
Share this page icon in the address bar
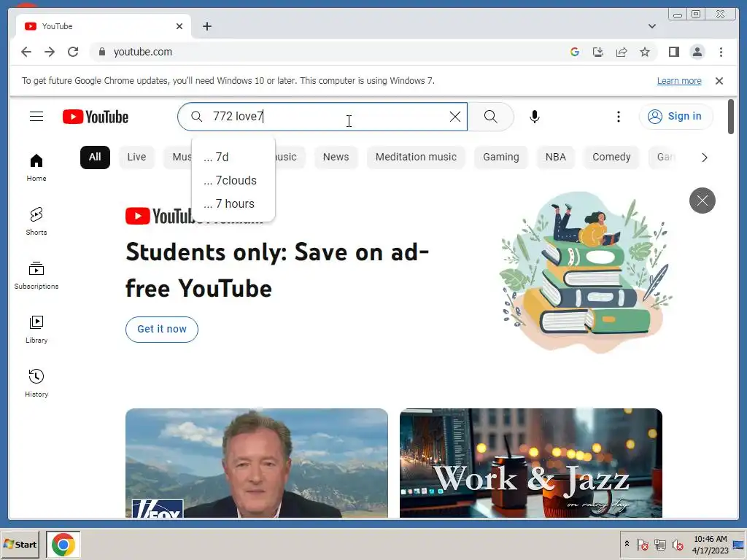coord(622,52)
